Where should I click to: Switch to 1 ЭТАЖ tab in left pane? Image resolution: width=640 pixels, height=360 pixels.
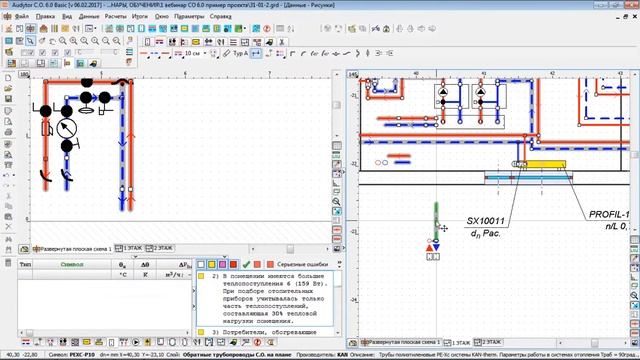click(129, 248)
